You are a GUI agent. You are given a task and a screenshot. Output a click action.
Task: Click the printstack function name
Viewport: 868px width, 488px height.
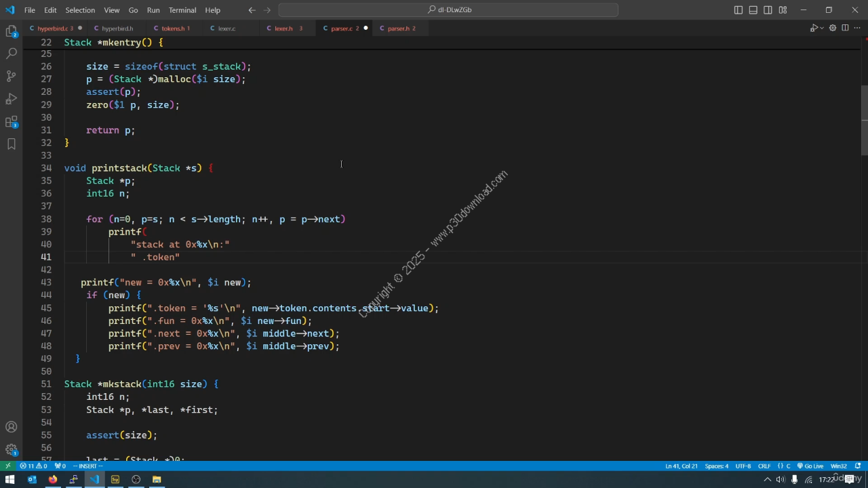(119, 168)
